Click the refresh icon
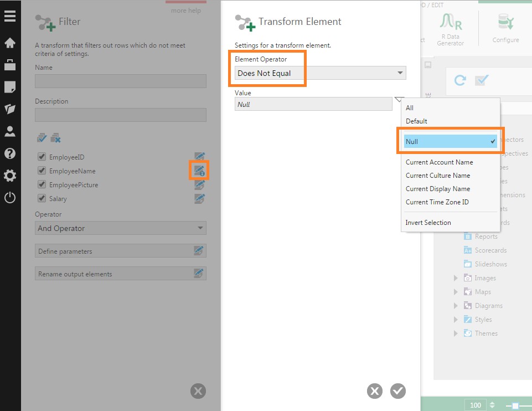This screenshot has height=411, width=532. (x=459, y=80)
